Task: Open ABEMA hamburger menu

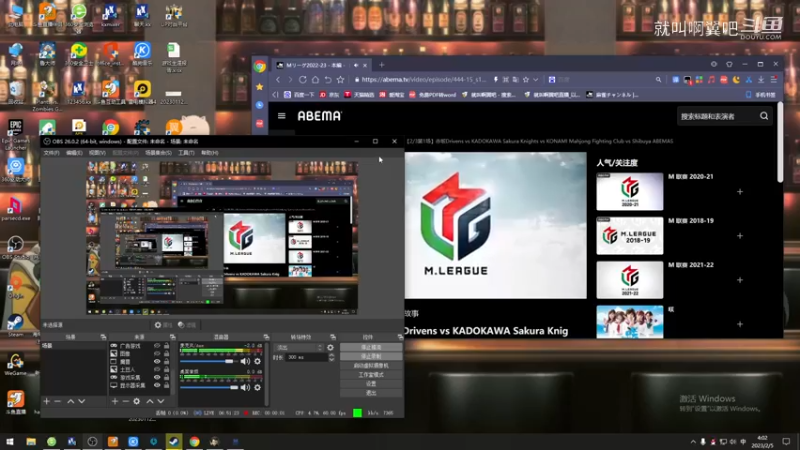Action: (282, 116)
